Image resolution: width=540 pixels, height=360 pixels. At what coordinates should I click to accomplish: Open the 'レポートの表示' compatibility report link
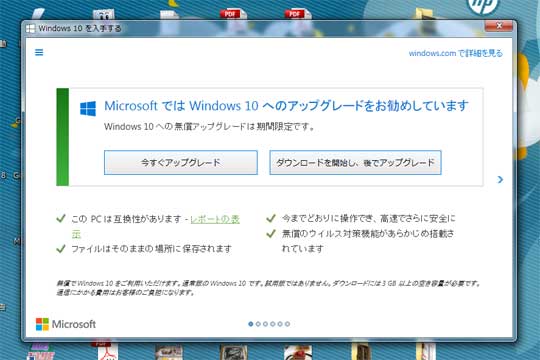tap(215, 219)
